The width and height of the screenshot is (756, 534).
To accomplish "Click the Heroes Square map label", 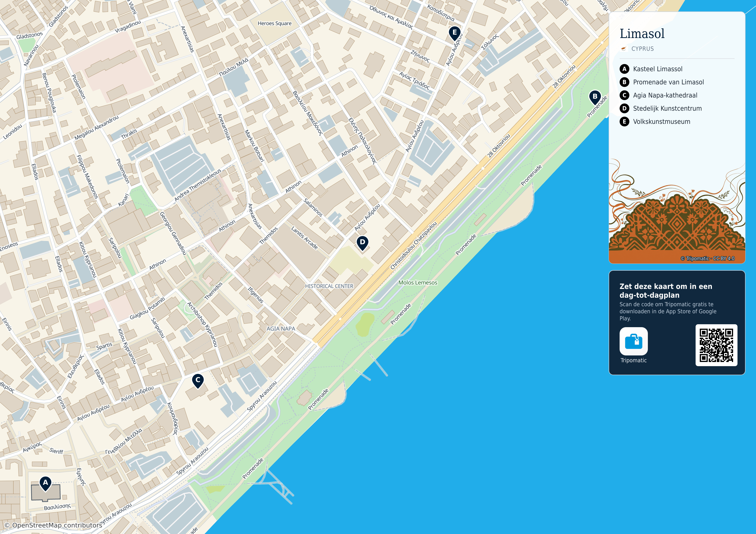I will 274,23.
